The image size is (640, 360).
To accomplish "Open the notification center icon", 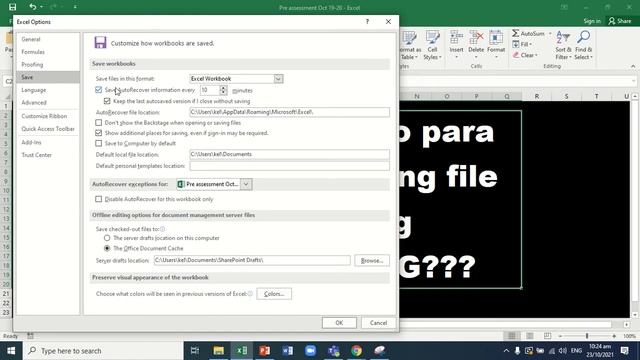I will [x=624, y=351].
